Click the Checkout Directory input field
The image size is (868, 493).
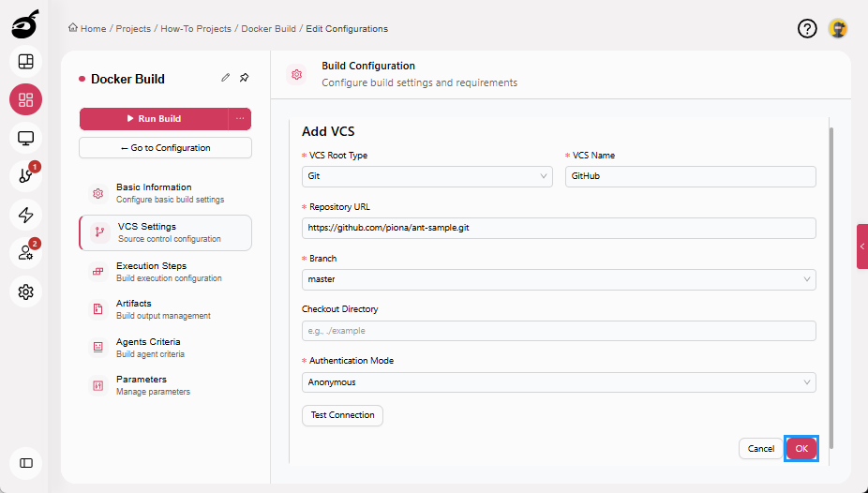tap(559, 331)
